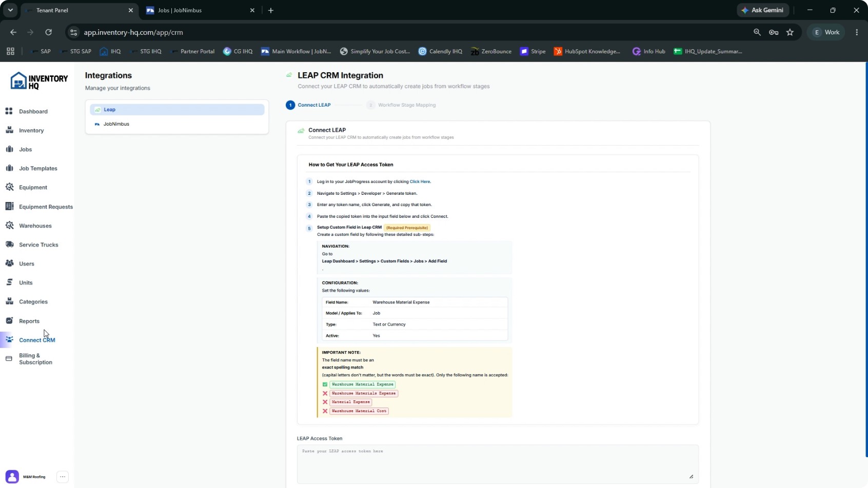This screenshot has width=868, height=488.
Task: Open the Stripe bookmark
Action: [x=533, y=51]
